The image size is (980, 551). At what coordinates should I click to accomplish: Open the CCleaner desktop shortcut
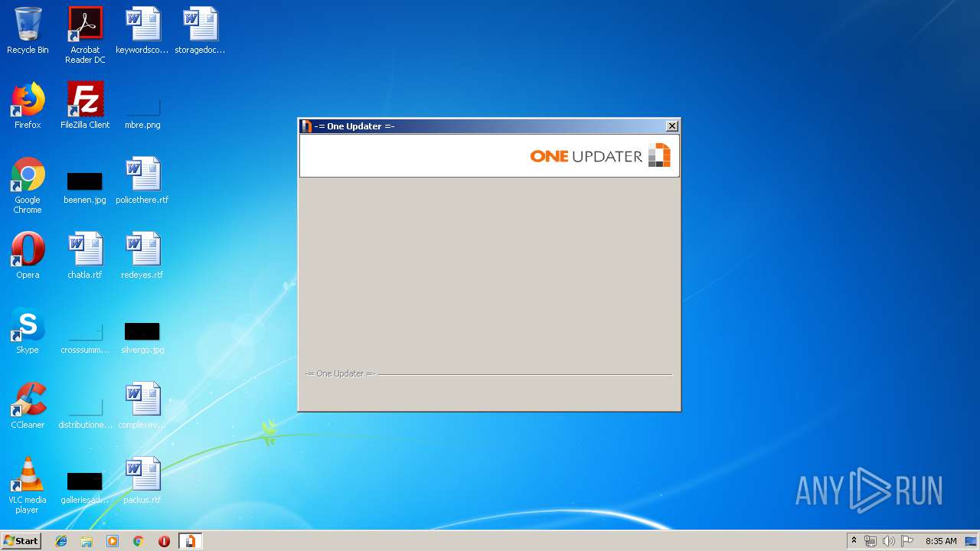point(28,406)
